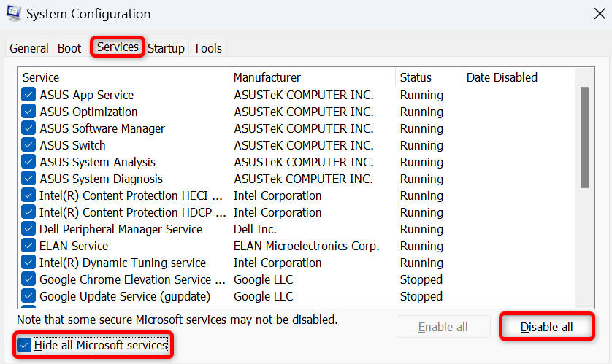
Task: Uncheck Hide all Microsoft services
Action: coord(25,345)
